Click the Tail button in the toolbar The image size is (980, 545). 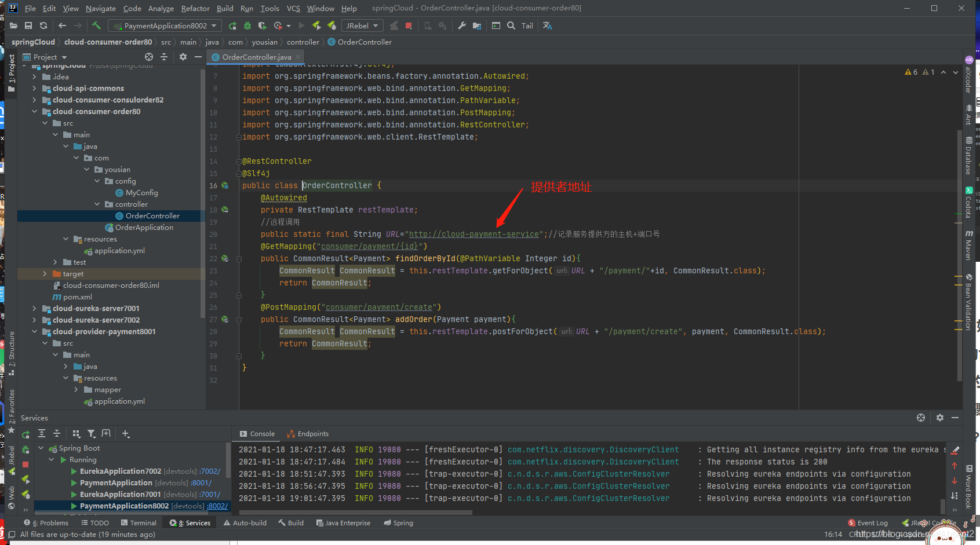pyautogui.click(x=527, y=25)
